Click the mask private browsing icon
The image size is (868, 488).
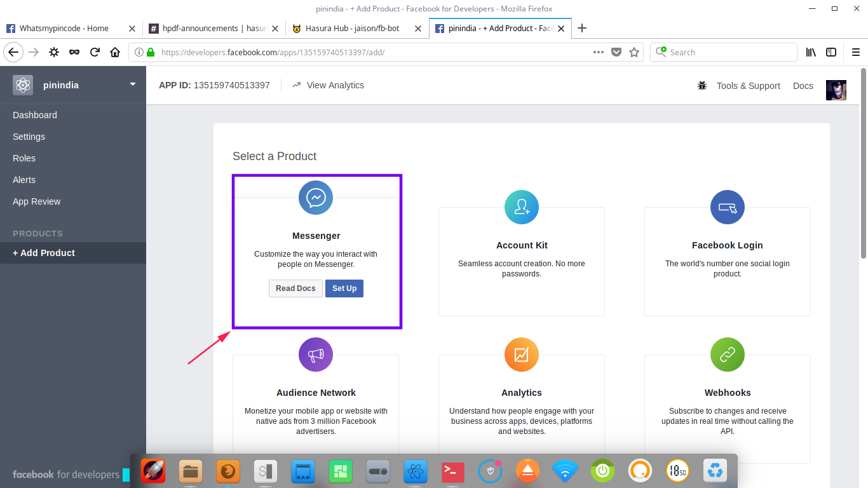pyautogui.click(x=74, y=52)
